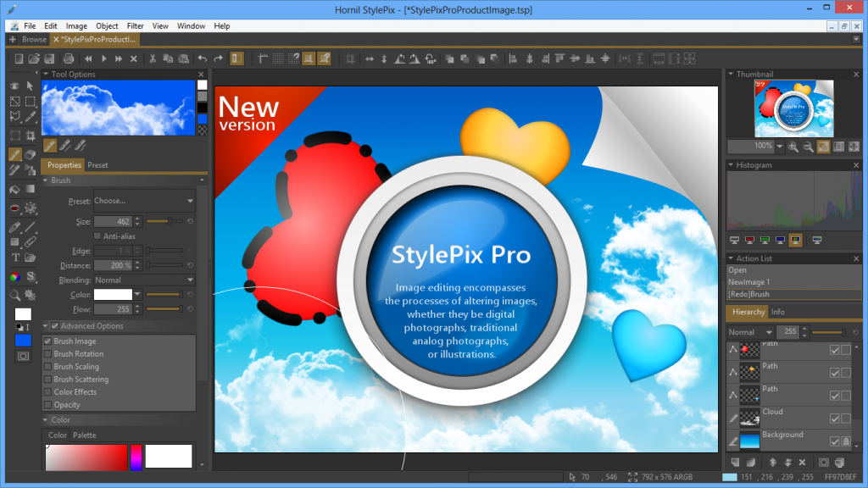Select the '[Redo]Brush' action entry
Viewport: 868px width, 488px height.
pyautogui.click(x=793, y=294)
